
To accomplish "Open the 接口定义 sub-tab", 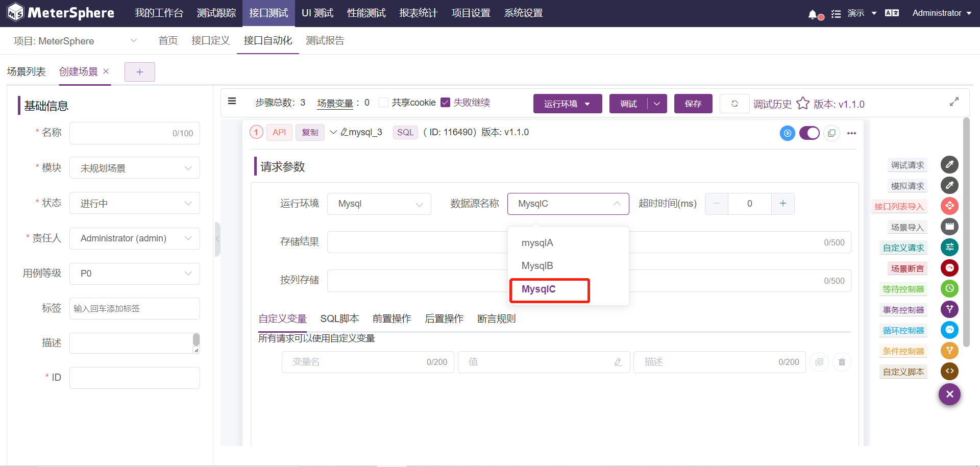I will (210, 41).
